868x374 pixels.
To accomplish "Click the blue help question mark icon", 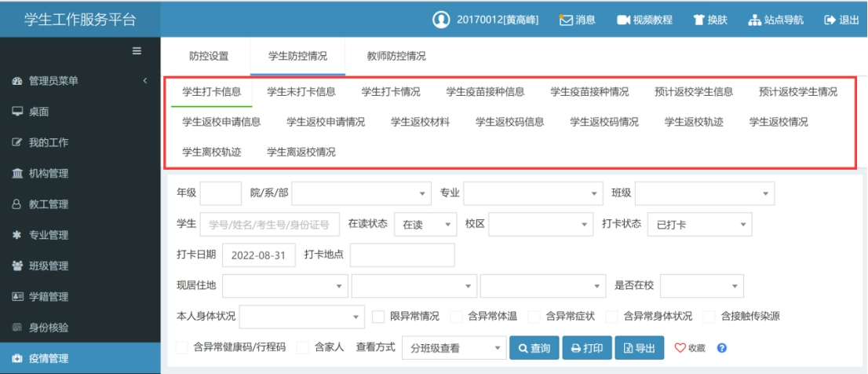I will pos(721,348).
